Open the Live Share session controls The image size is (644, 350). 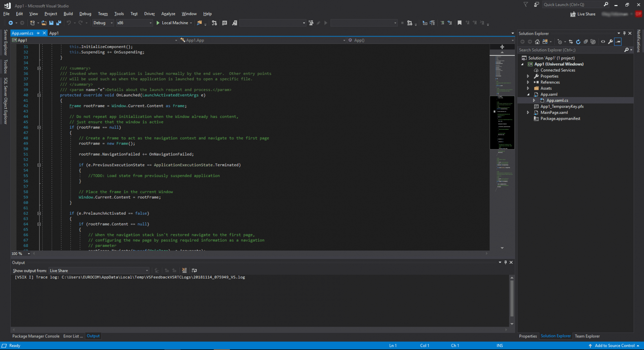pyautogui.click(x=582, y=14)
